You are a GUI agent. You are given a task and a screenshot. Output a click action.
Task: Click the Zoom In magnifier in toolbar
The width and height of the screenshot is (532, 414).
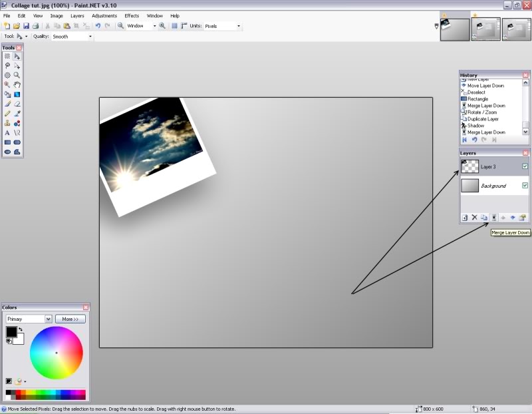162,26
